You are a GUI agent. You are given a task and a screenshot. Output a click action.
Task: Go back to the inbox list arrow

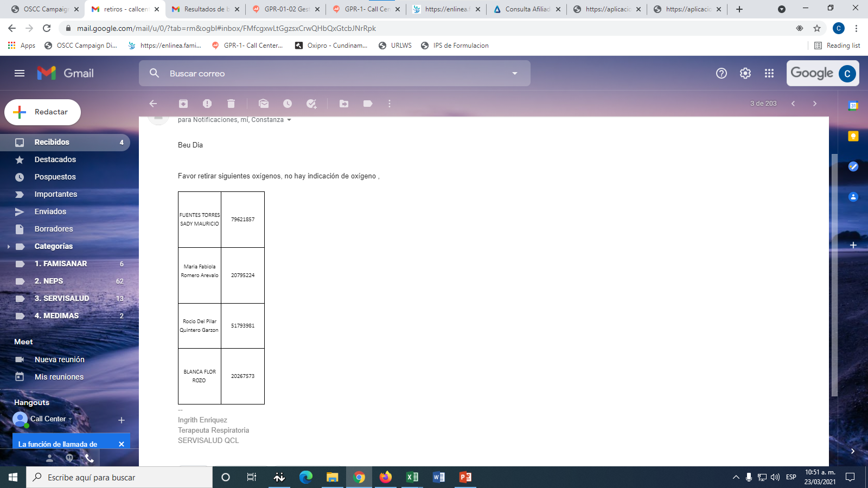153,104
